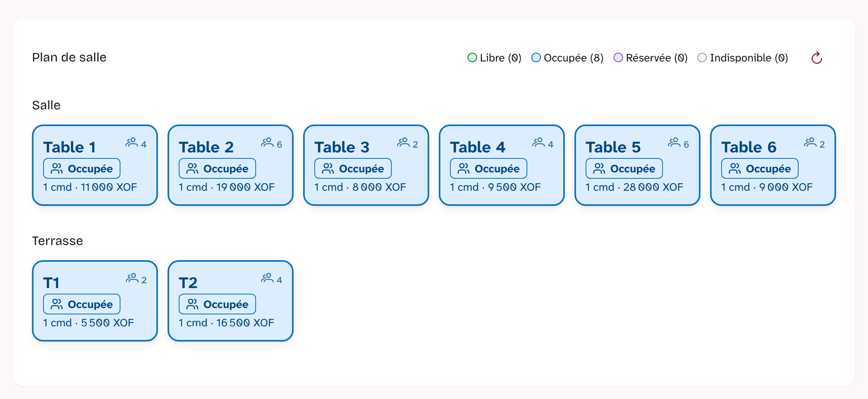Click the Réservée (0) legend label
This screenshot has height=399, width=868.
[657, 58]
